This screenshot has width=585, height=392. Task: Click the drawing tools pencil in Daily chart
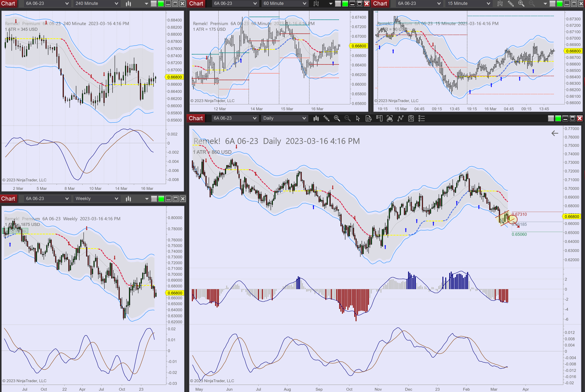click(326, 118)
